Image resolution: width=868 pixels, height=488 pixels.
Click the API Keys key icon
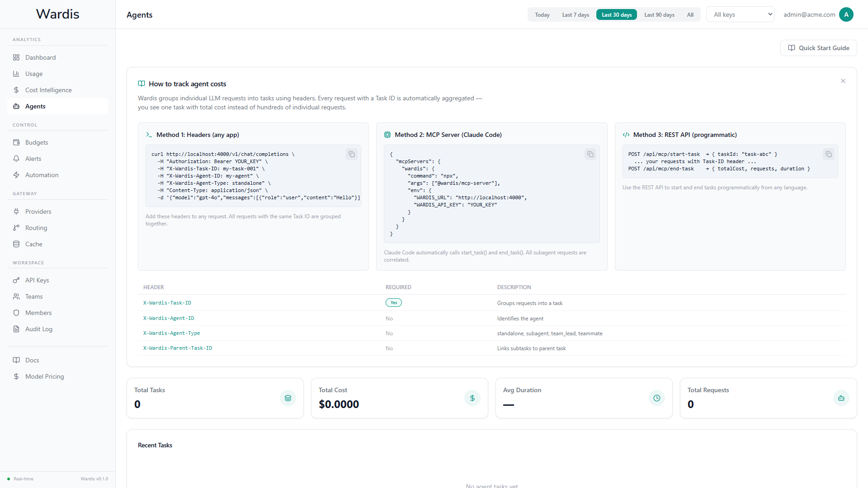point(16,280)
